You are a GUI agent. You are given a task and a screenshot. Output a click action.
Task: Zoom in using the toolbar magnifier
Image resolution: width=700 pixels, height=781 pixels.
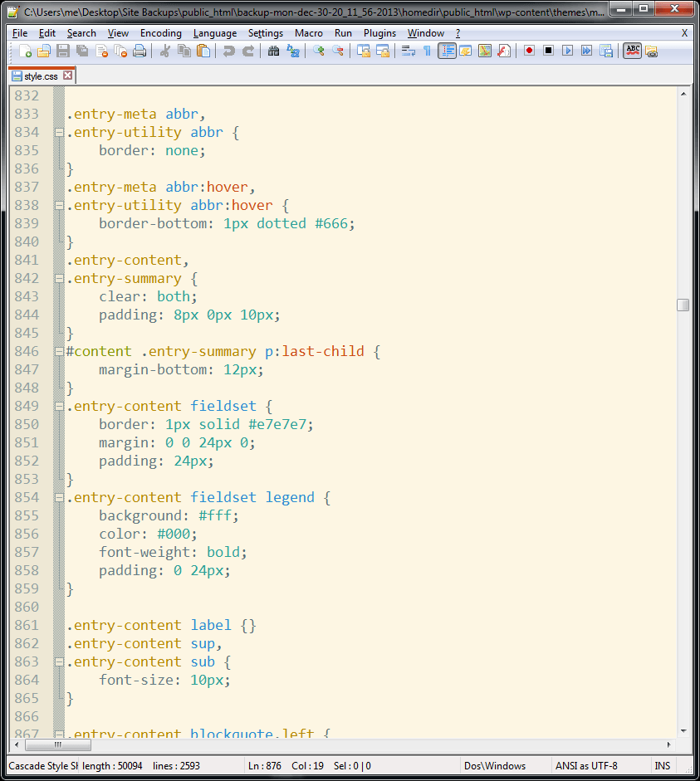pos(319,51)
